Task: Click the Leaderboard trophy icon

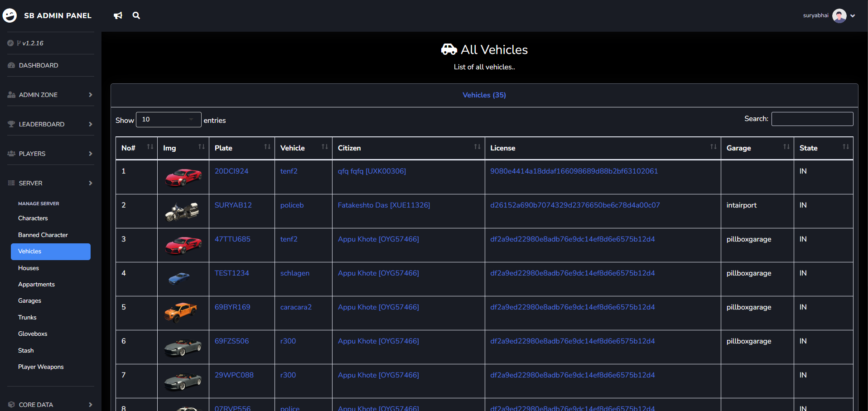Action: (x=10, y=124)
